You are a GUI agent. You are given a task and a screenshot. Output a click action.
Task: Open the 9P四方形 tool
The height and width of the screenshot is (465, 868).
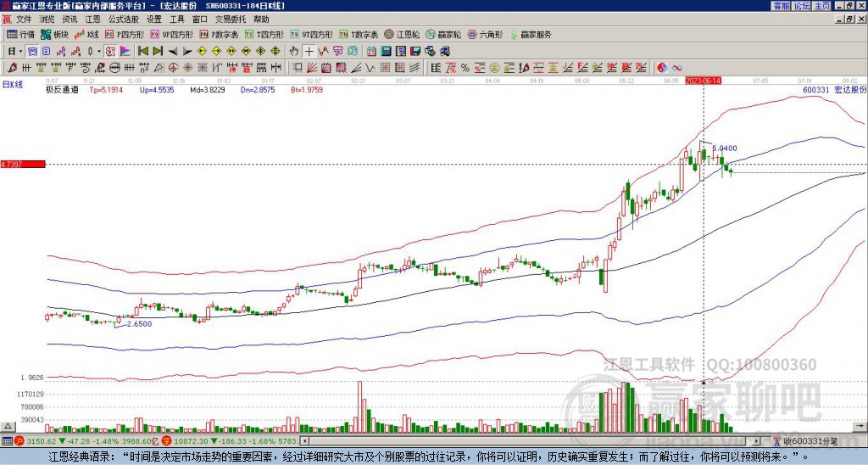pos(172,34)
